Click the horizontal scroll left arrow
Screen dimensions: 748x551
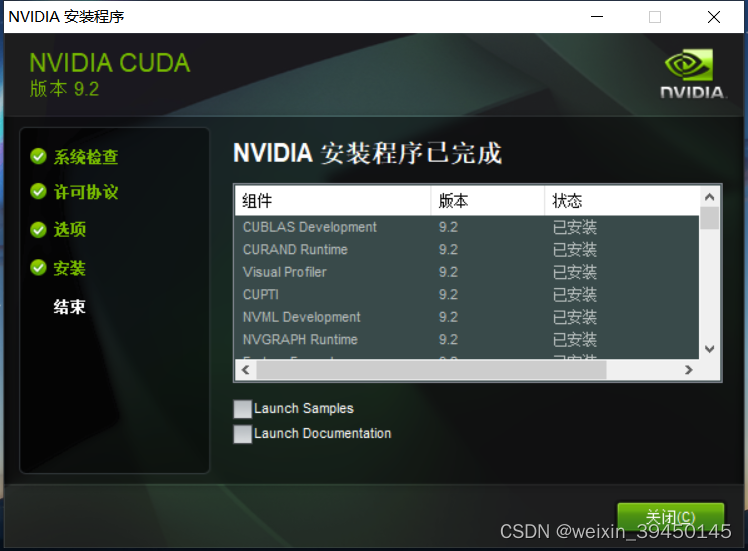(x=246, y=370)
